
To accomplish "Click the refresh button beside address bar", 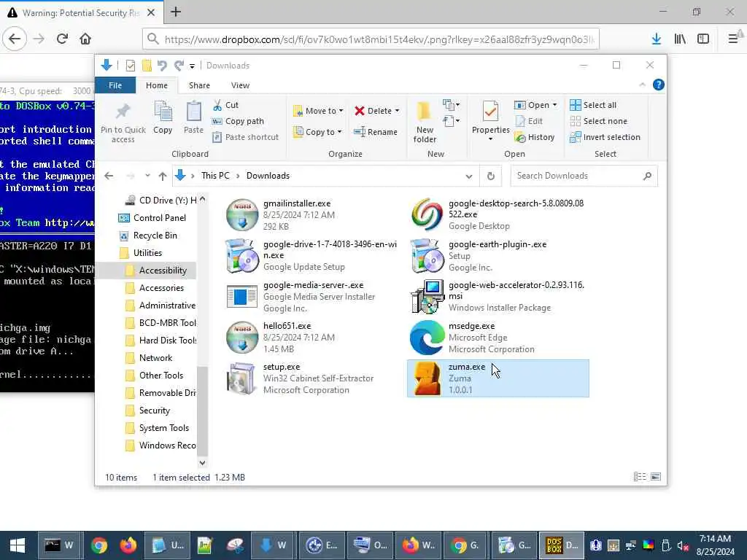I will point(491,176).
